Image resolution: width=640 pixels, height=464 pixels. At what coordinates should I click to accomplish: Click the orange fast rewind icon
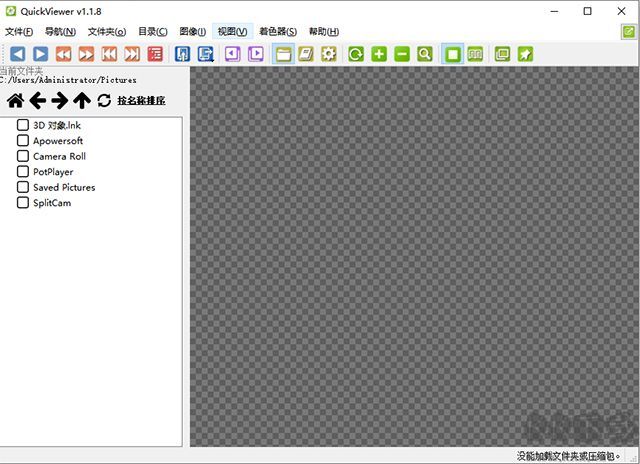click(x=63, y=54)
